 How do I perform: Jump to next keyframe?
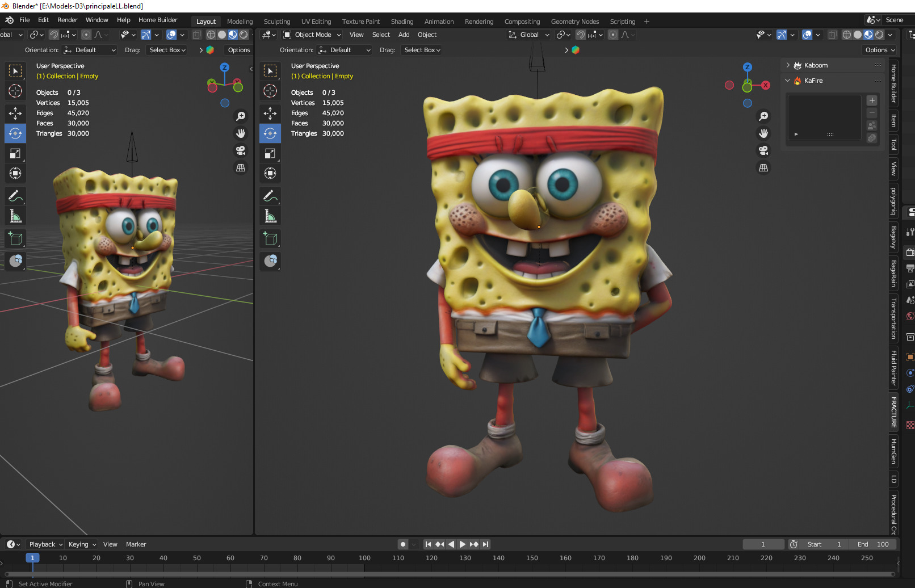(474, 544)
